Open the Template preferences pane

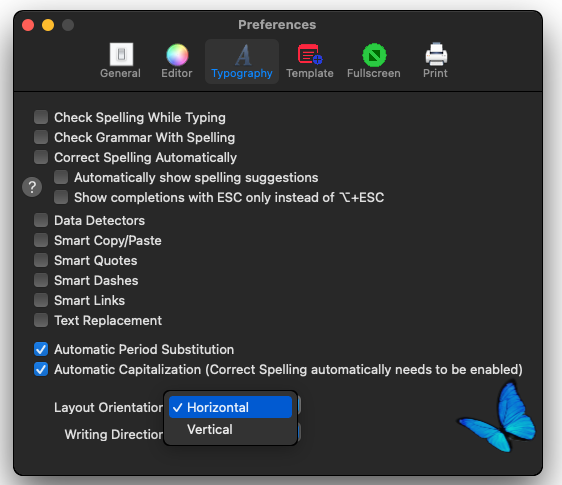(310, 61)
